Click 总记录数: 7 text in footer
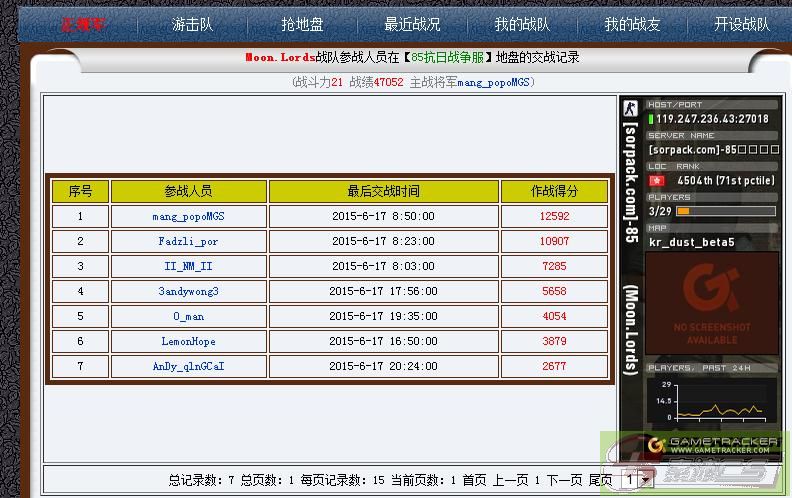 coord(202,480)
